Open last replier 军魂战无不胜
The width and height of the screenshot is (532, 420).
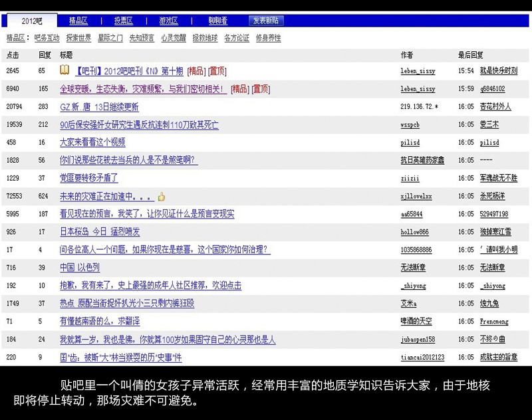(x=499, y=178)
